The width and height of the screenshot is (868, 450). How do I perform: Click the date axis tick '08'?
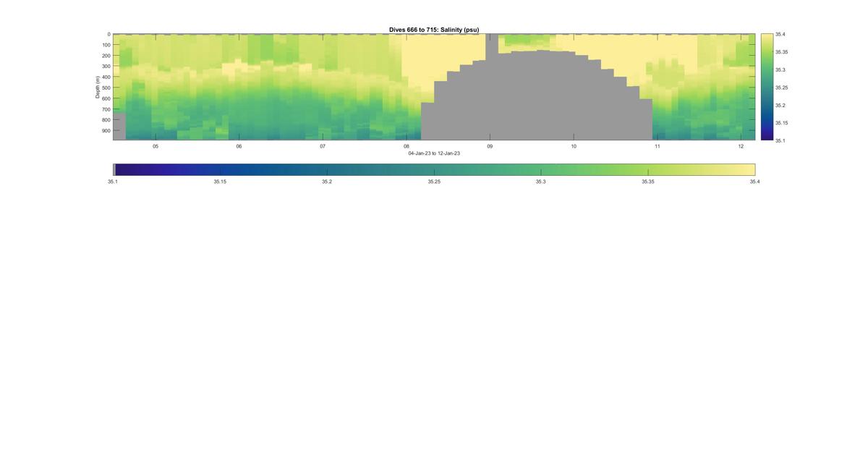(x=407, y=146)
